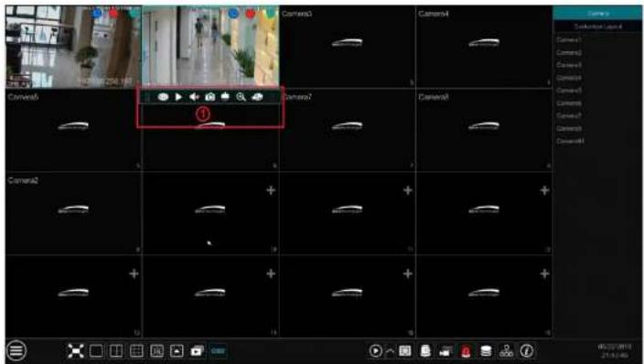The image size is (644, 364).
Task: Click plus icon in window right of Camera2
Action: point(271,190)
